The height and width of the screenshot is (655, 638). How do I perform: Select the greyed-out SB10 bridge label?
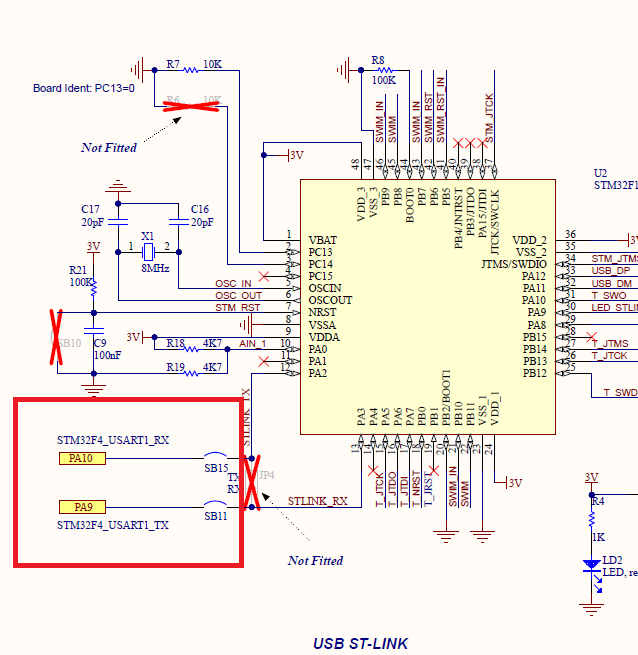pos(70,343)
